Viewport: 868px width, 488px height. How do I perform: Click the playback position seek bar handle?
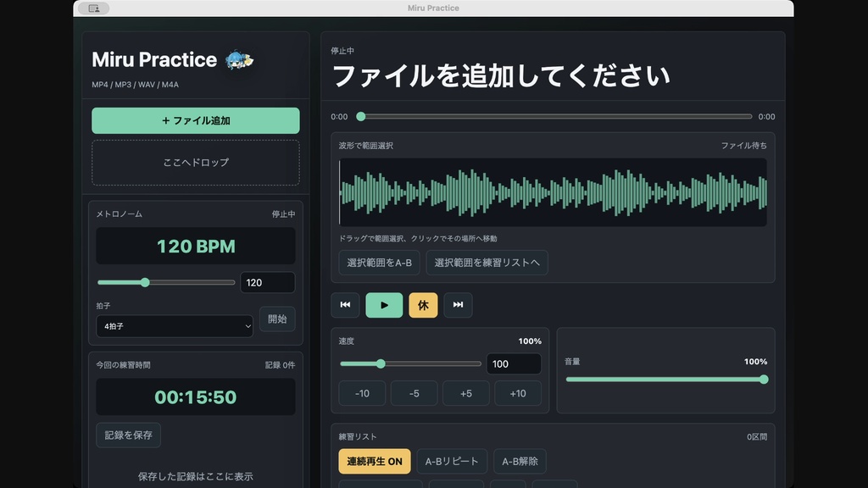pyautogui.click(x=361, y=117)
